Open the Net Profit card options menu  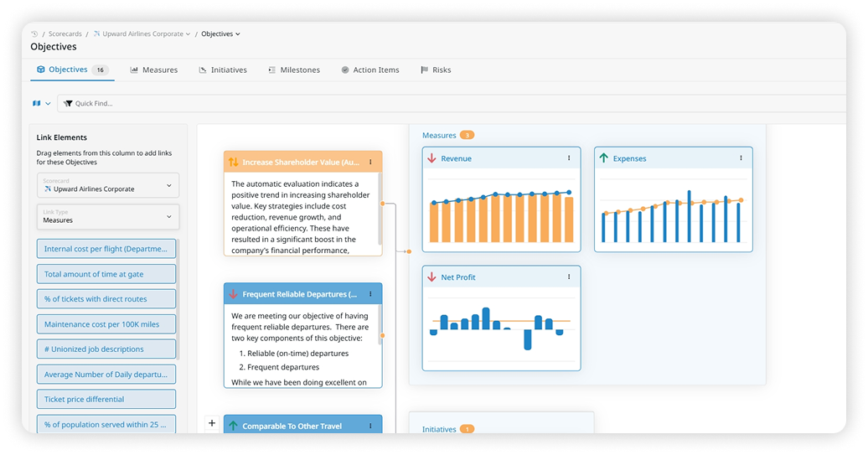[x=569, y=277]
